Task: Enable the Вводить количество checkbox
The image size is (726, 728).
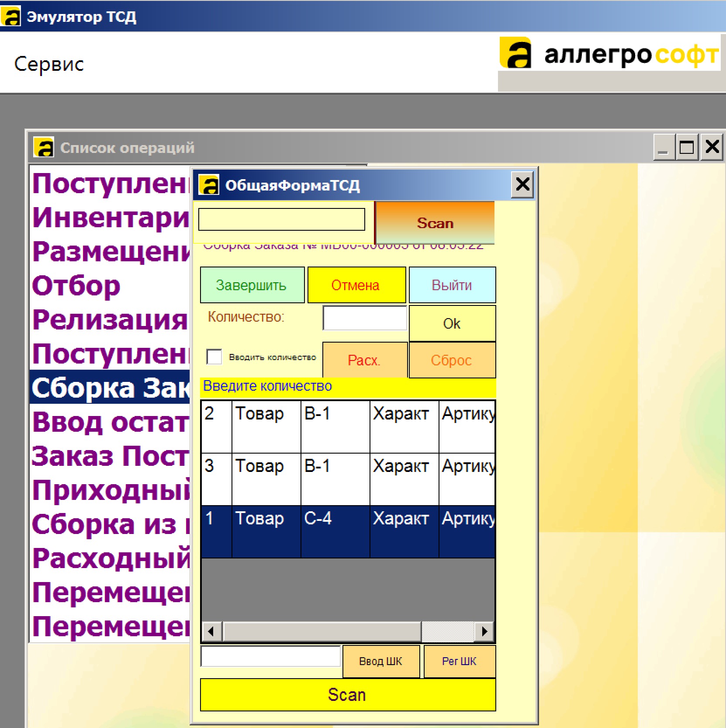Action: [x=214, y=357]
